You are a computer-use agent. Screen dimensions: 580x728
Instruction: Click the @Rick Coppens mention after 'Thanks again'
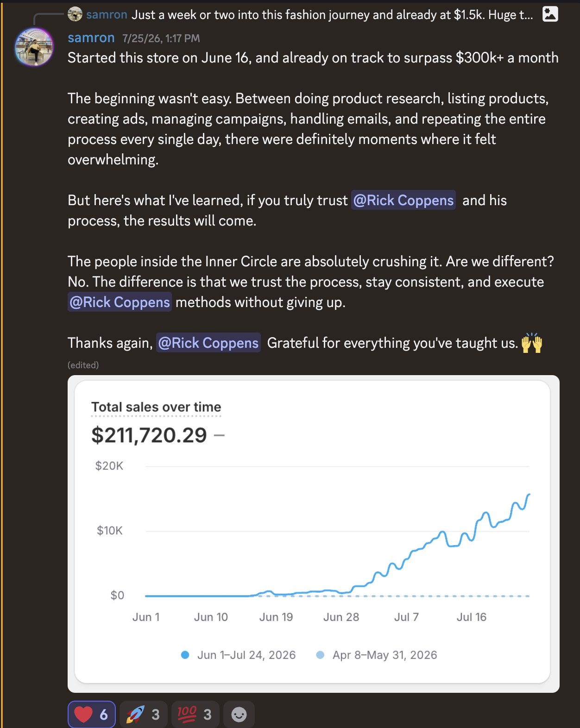[x=208, y=343]
